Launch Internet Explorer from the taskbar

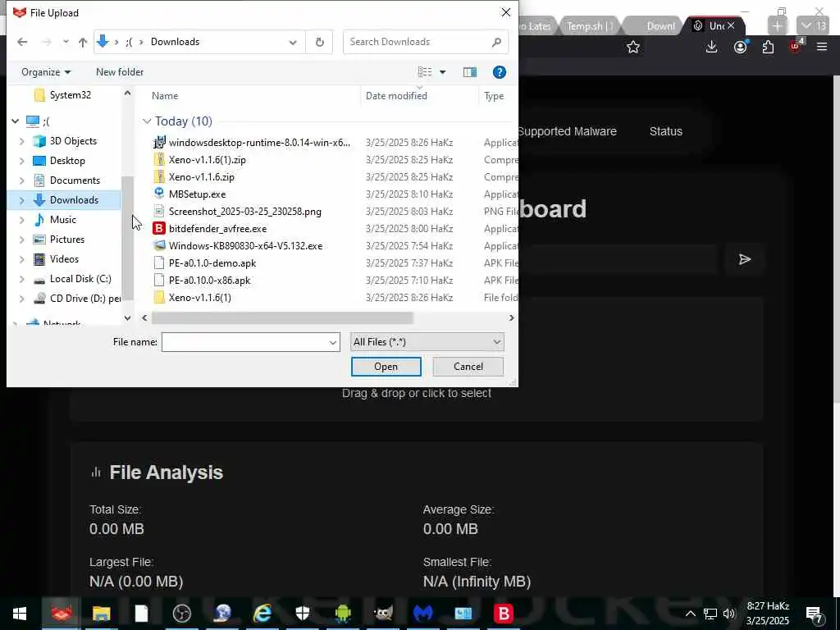[262, 614]
